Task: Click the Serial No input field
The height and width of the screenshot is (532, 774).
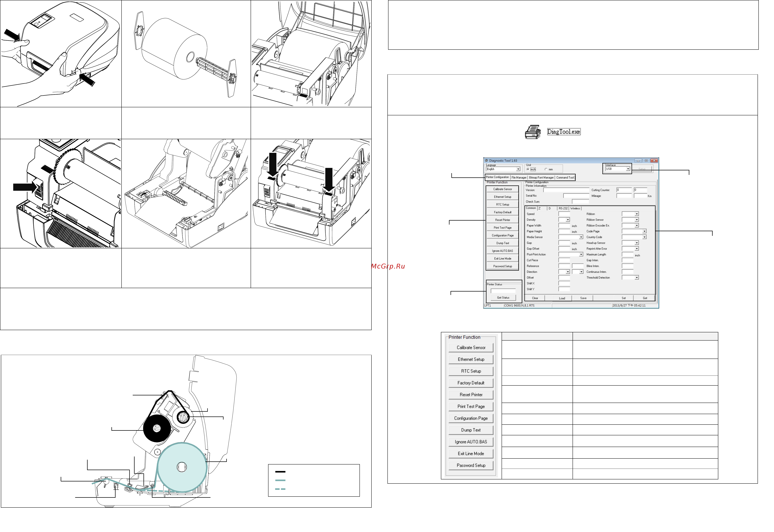Action: [576, 196]
